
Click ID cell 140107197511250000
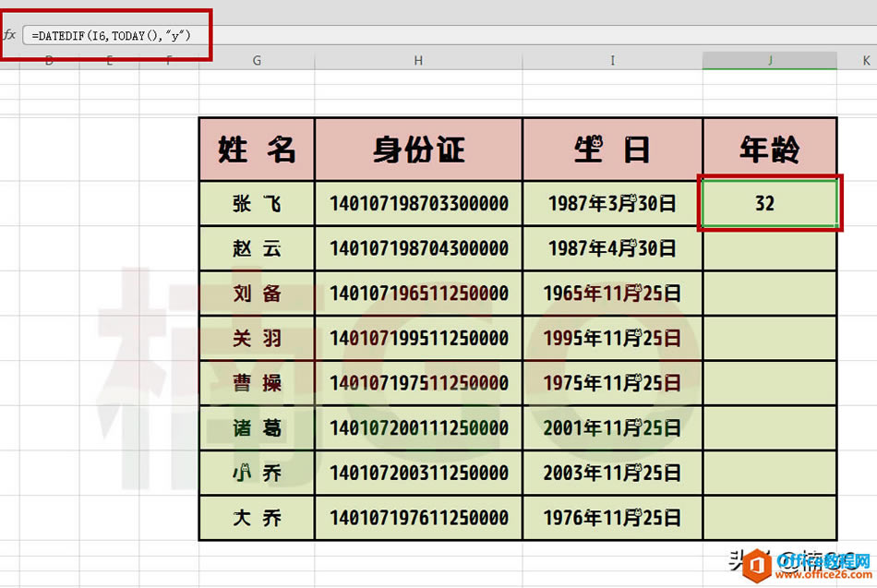point(418,383)
